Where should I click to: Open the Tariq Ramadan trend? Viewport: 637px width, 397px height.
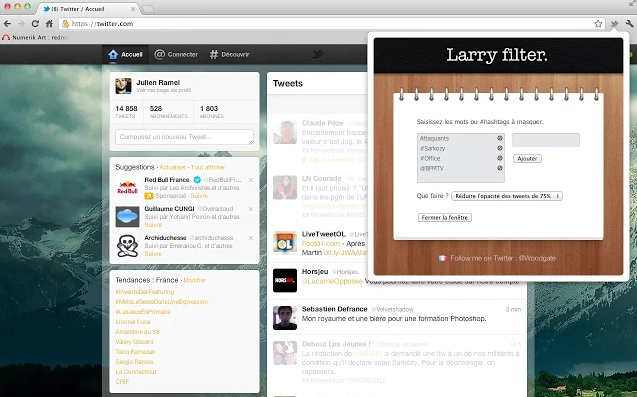135,352
